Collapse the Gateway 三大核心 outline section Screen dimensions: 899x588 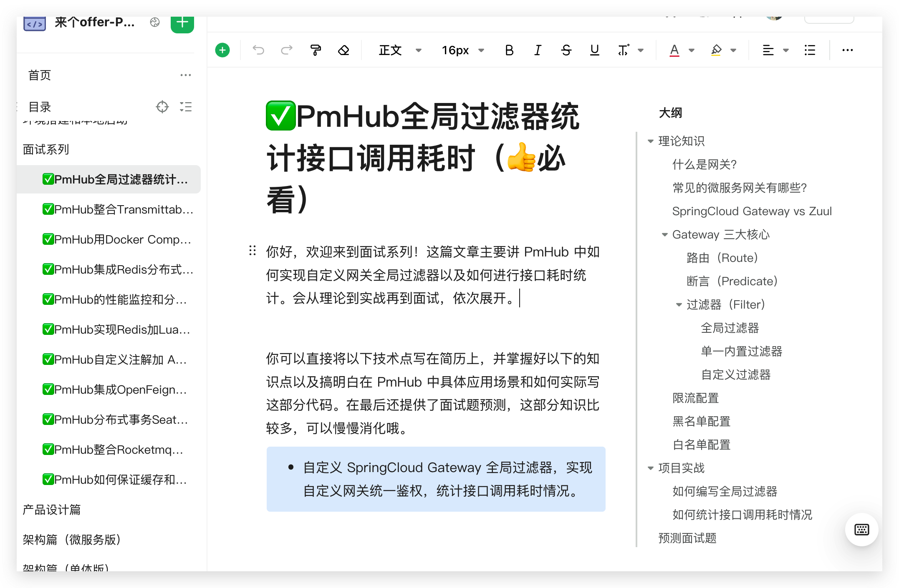[x=664, y=235]
